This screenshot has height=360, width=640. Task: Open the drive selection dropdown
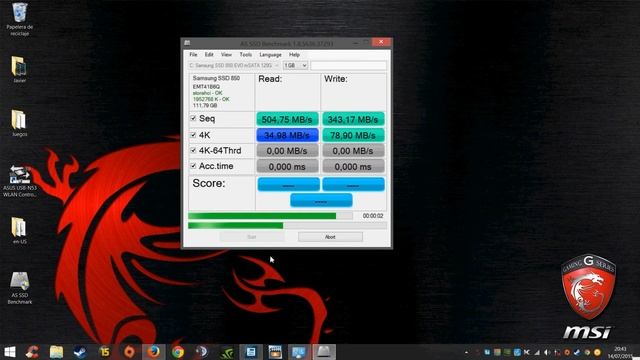tap(234, 65)
